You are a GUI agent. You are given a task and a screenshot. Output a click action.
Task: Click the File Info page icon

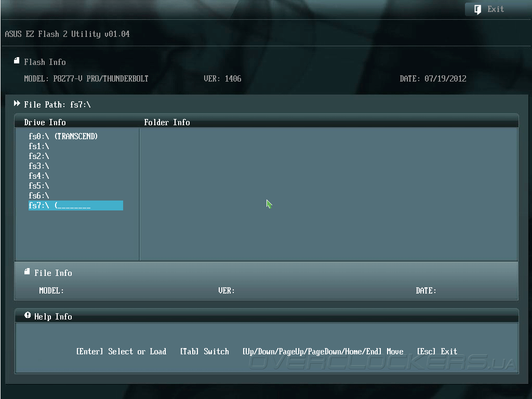pyautogui.click(x=27, y=271)
